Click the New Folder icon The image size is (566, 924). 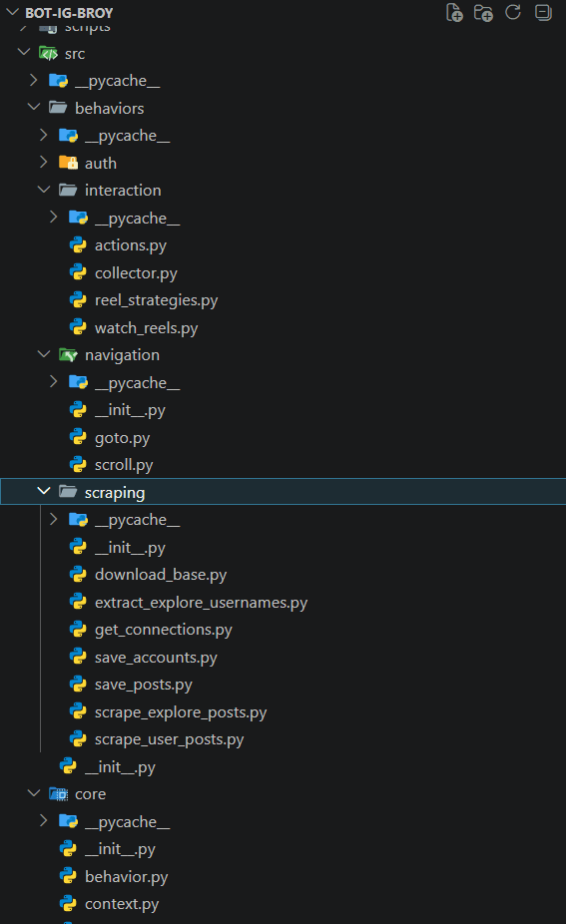(483, 12)
